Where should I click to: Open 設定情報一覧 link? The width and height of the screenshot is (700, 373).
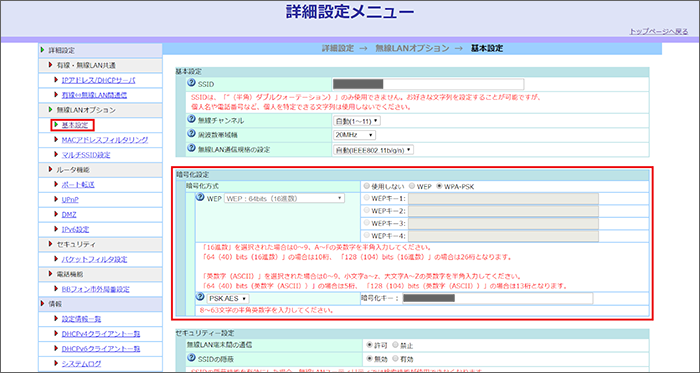(x=81, y=319)
